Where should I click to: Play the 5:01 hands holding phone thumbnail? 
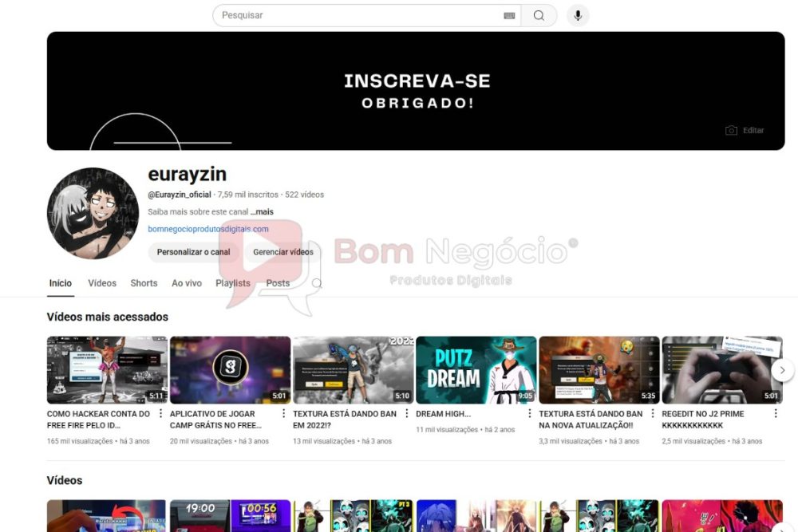pos(721,370)
